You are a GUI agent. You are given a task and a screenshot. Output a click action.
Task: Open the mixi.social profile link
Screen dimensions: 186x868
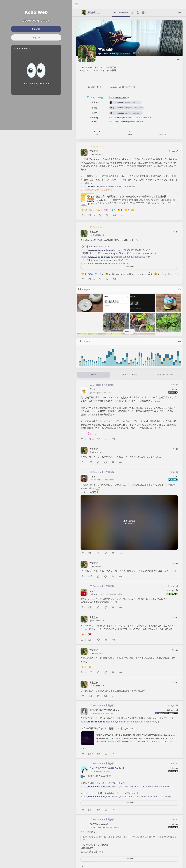(126, 122)
